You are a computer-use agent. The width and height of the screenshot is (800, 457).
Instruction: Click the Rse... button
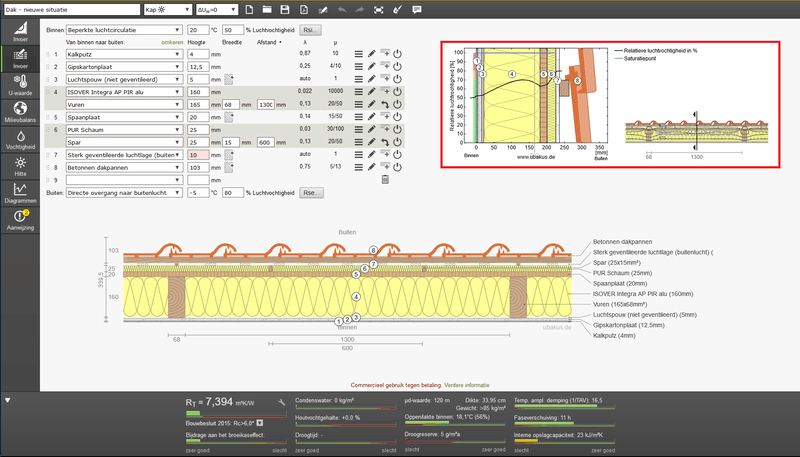(x=311, y=193)
